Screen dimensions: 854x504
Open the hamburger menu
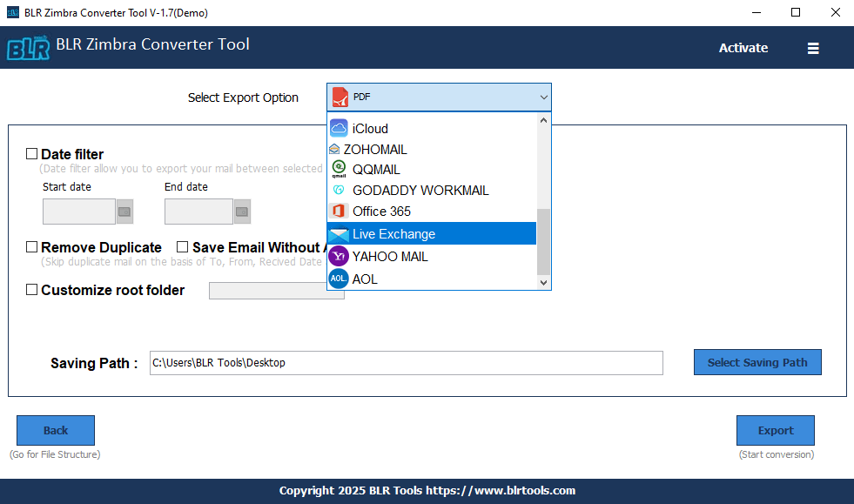(813, 49)
